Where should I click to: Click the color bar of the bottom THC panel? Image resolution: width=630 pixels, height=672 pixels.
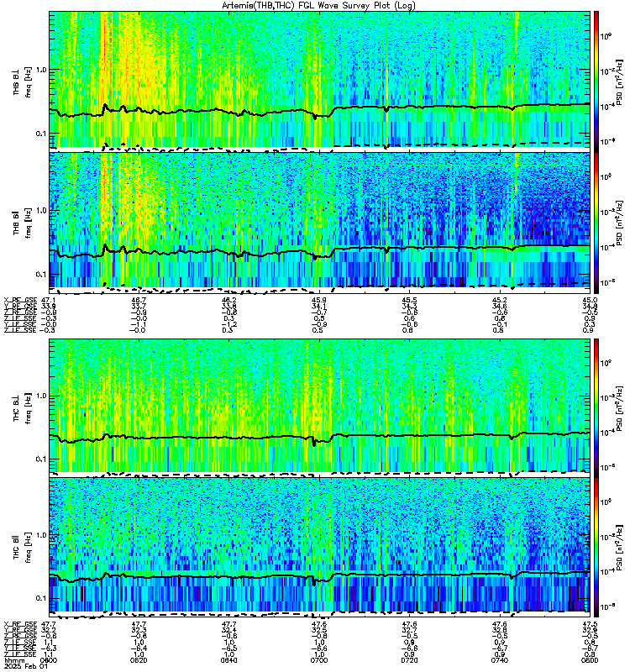click(596, 548)
